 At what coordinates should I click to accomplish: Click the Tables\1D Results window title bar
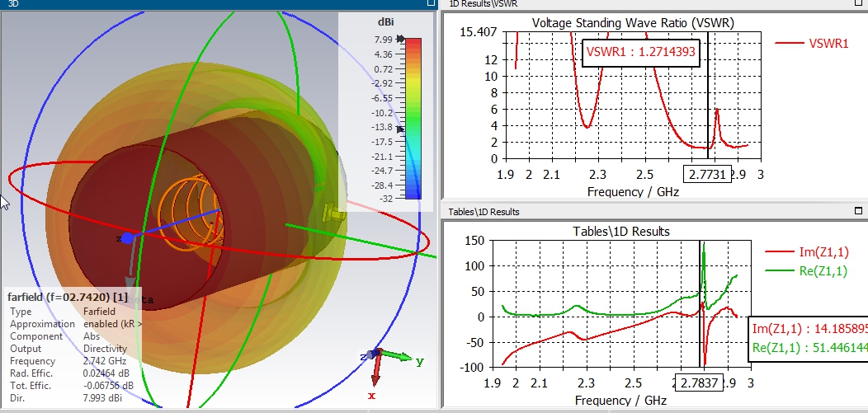(x=655, y=211)
